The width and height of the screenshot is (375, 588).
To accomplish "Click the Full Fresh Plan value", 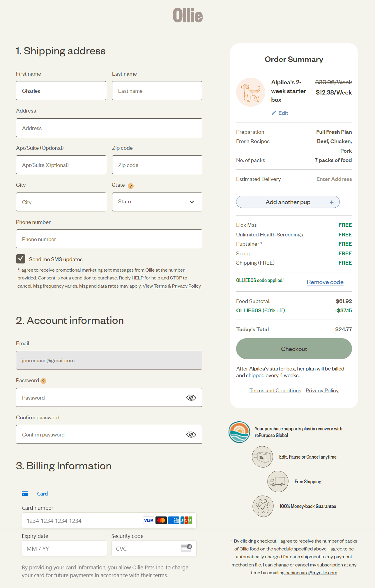I will (x=334, y=132).
